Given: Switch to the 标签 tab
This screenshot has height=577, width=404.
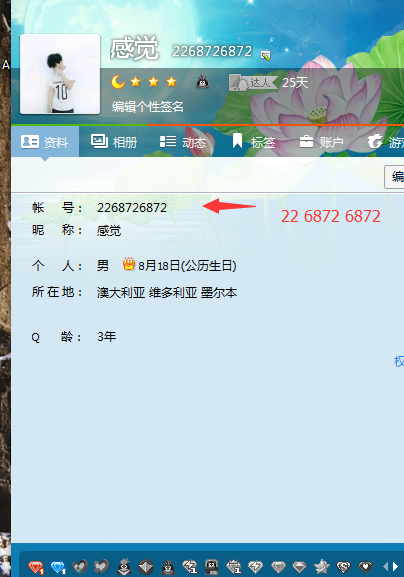Looking at the screenshot, I should [254, 142].
